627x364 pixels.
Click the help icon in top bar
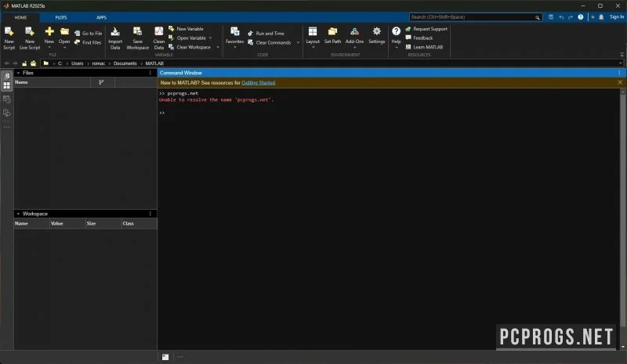[581, 17]
